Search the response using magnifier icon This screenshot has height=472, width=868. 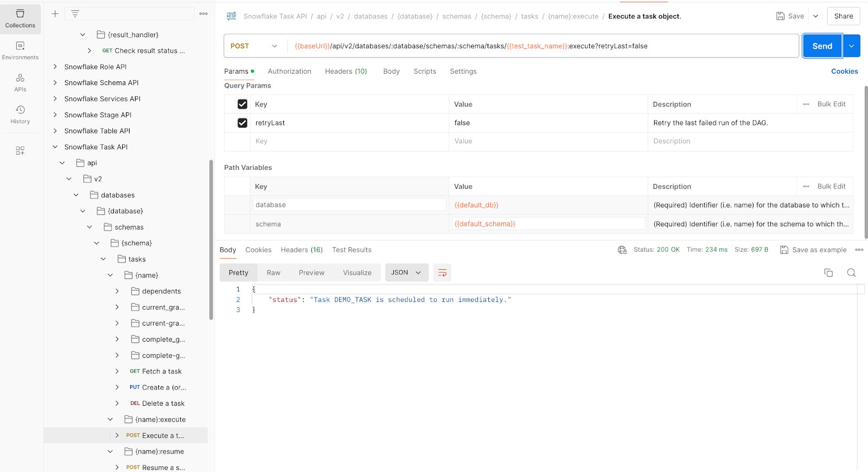(851, 273)
